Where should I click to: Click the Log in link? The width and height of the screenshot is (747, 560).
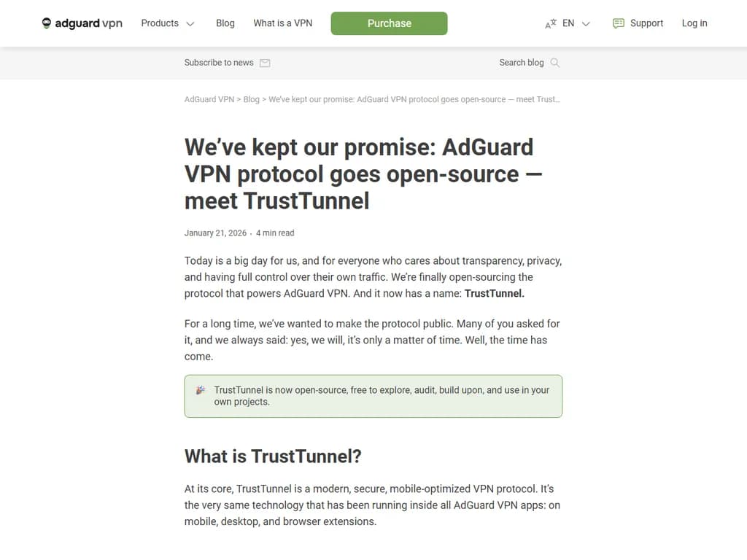coord(694,23)
